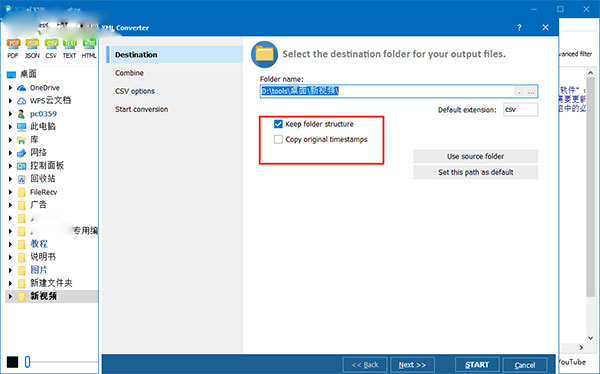Screen dimensions: 600x374
Task: Click the Next button
Action: [412, 365]
